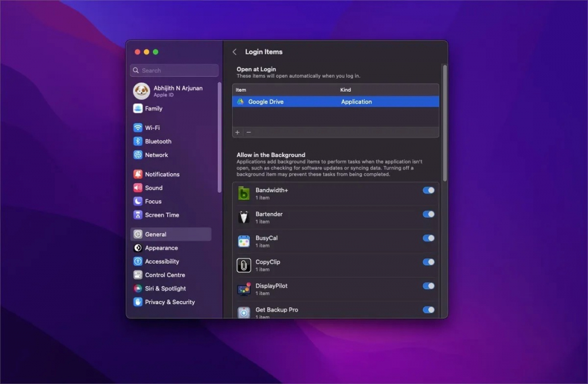Click the Notifications bell icon
The height and width of the screenshot is (384, 588).
click(138, 174)
